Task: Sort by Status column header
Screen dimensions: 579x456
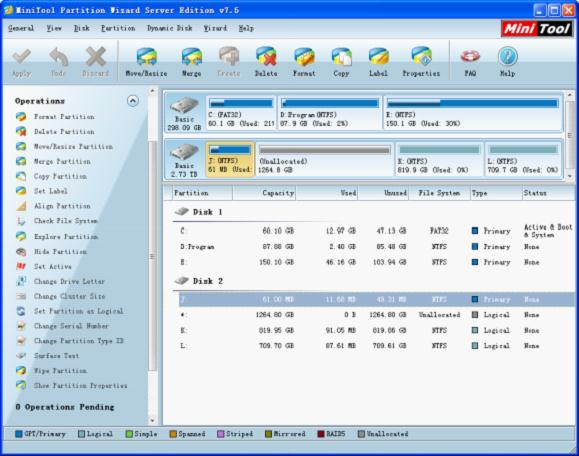Action: coord(548,193)
